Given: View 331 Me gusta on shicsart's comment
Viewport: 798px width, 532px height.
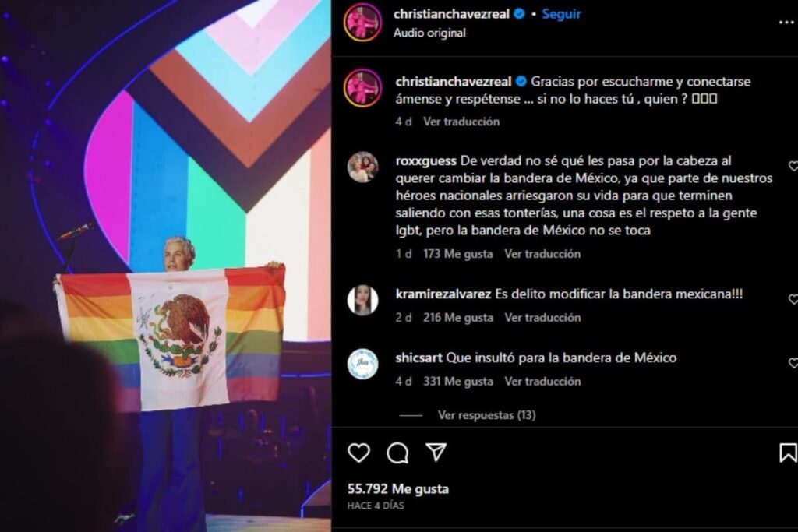Looking at the screenshot, I should click(x=458, y=382).
